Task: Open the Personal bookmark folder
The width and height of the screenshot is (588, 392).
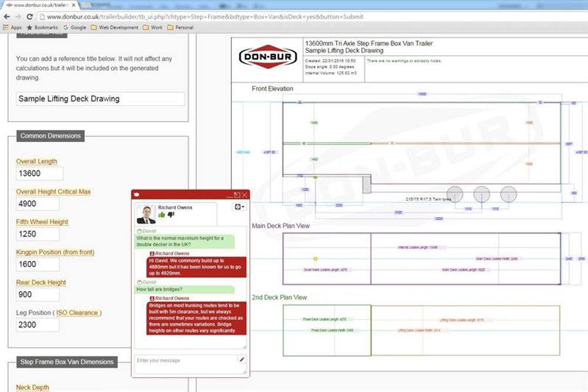Action: [x=180, y=28]
